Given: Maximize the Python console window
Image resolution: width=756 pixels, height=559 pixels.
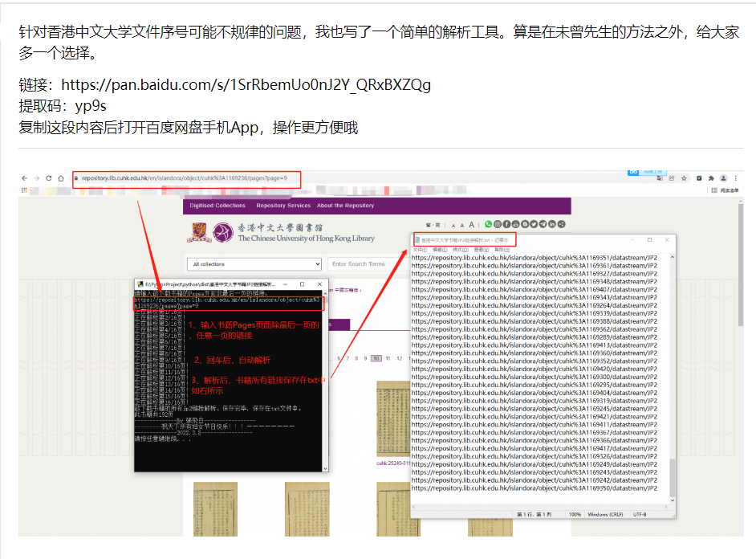Looking at the screenshot, I should click(x=303, y=284).
